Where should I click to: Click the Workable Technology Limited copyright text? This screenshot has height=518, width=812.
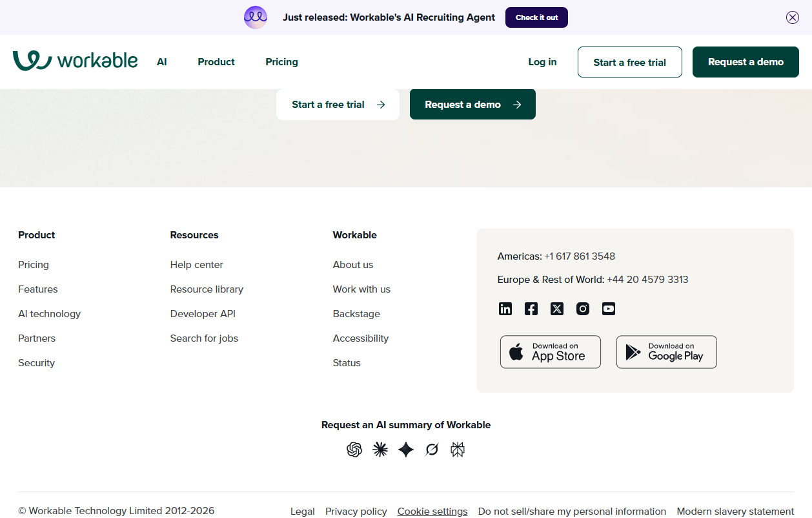116,511
